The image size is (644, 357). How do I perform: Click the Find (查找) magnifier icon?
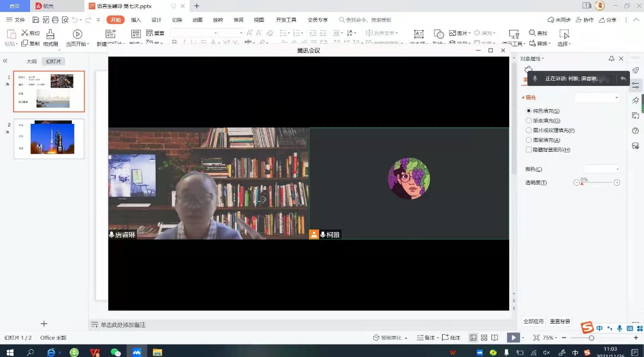(532, 33)
